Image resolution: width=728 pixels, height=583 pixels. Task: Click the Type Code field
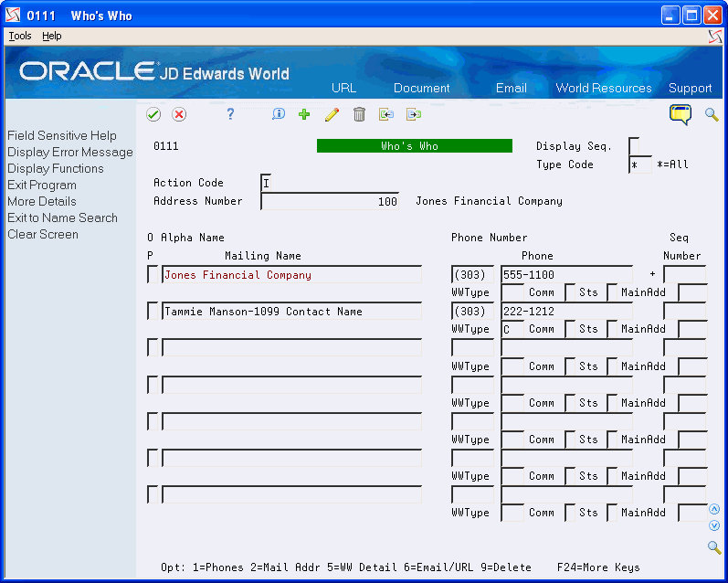click(x=640, y=164)
